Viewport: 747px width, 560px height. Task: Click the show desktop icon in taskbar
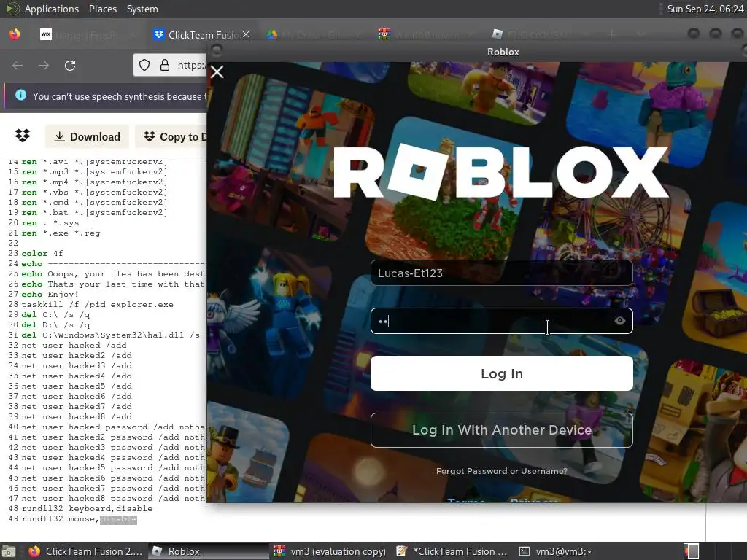click(9, 551)
